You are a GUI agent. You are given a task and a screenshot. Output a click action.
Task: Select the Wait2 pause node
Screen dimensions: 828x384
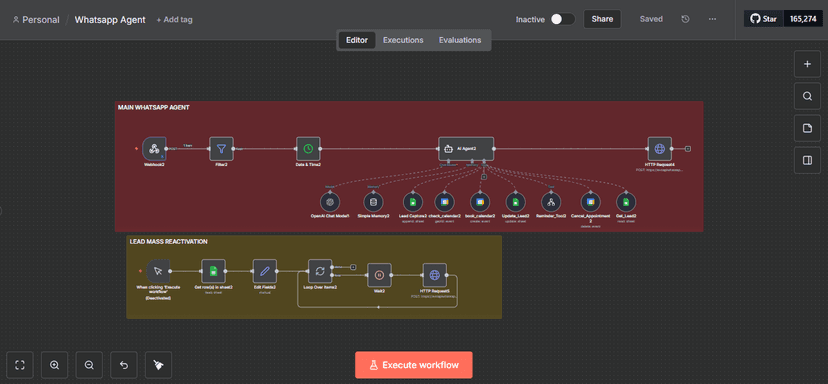(379, 275)
